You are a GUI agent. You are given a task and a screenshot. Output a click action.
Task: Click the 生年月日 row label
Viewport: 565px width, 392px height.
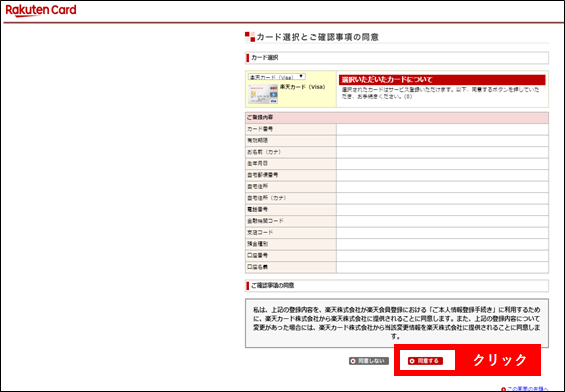[257, 164]
